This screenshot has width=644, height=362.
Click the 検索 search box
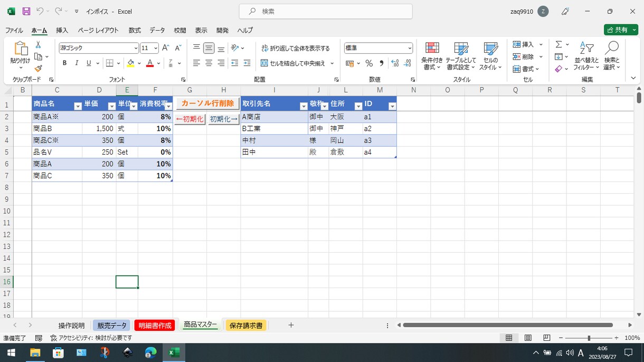click(x=326, y=11)
